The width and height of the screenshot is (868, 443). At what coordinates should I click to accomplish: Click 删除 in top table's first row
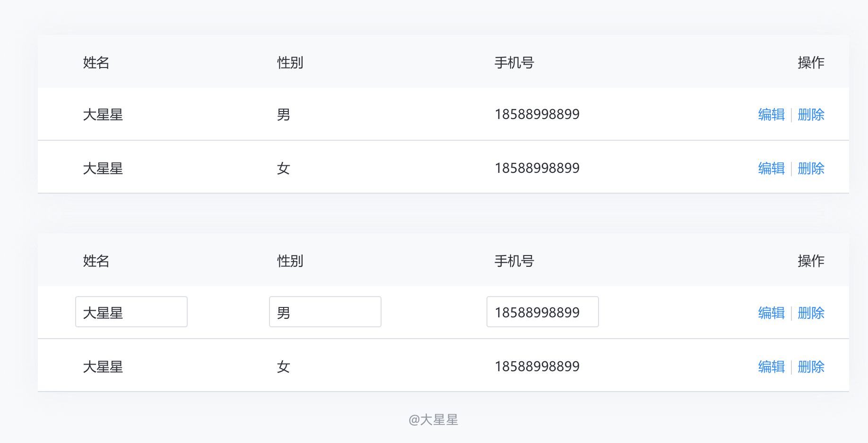(x=811, y=115)
